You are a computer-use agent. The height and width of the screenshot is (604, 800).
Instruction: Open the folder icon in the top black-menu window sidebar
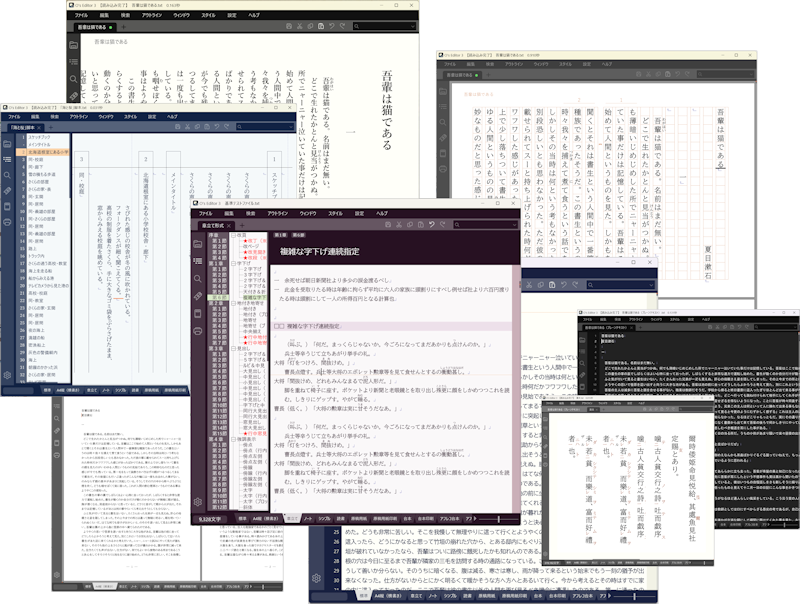[73, 45]
